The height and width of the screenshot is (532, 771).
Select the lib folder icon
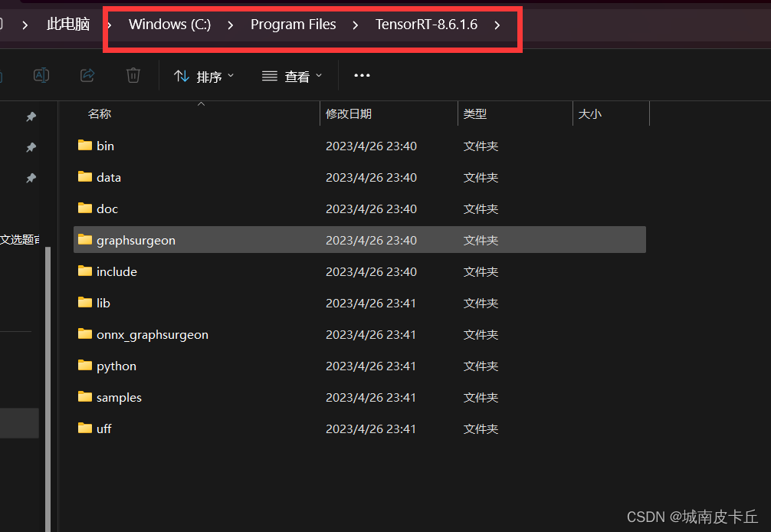pos(85,302)
